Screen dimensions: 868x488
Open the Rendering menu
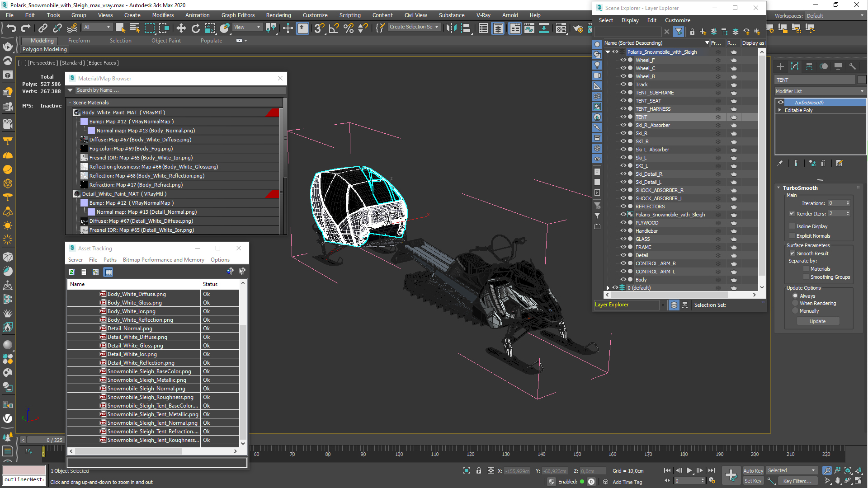tap(278, 15)
